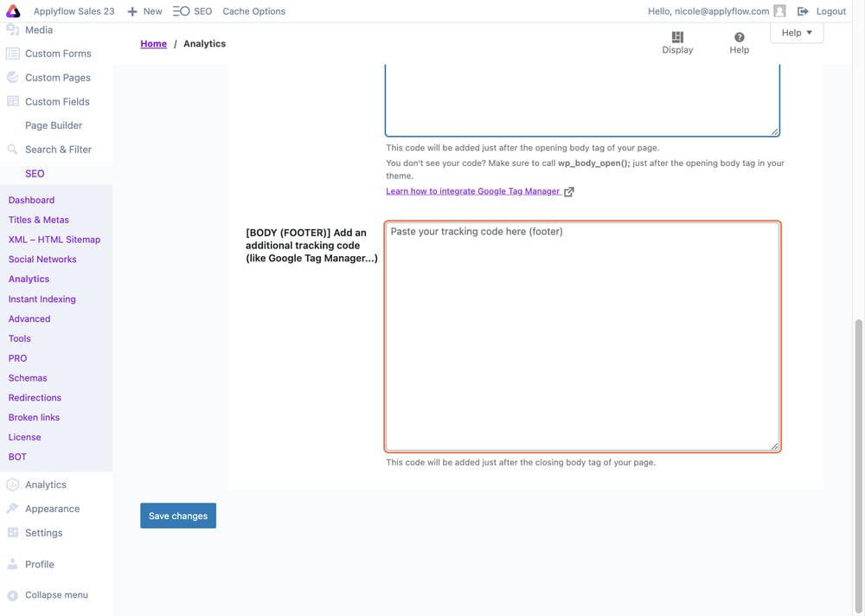Click the Applyflow logo icon
This screenshot has height=616, width=865.
pyautogui.click(x=13, y=11)
